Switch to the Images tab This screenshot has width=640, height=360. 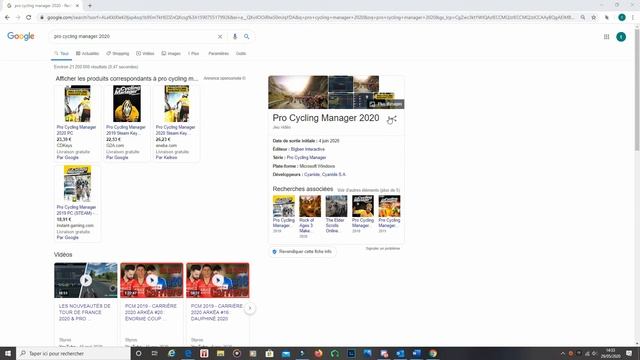(171, 53)
